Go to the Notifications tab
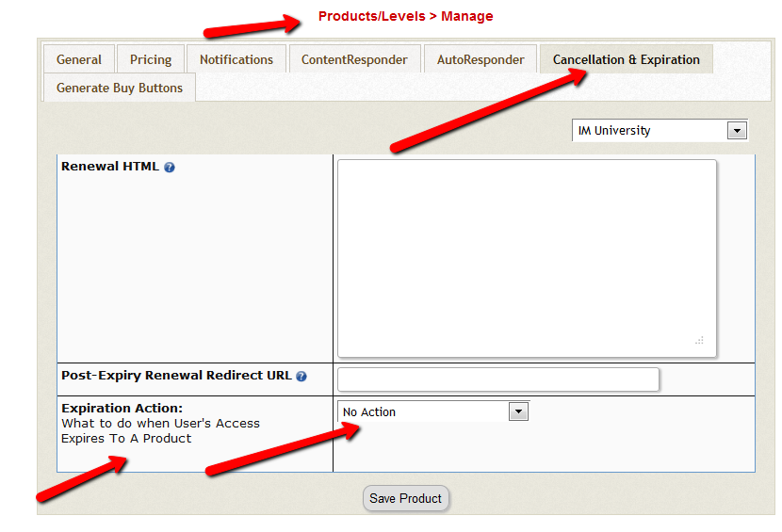The image size is (782, 532). pos(236,59)
